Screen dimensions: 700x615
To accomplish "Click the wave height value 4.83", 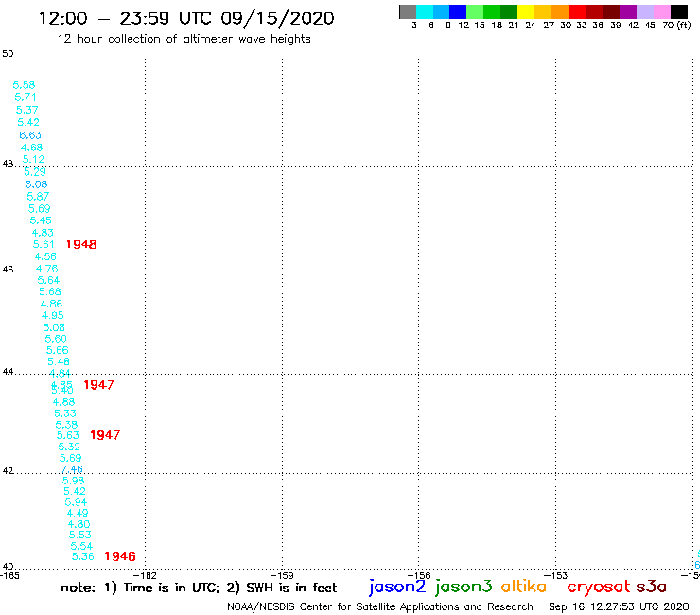I will point(43,232).
